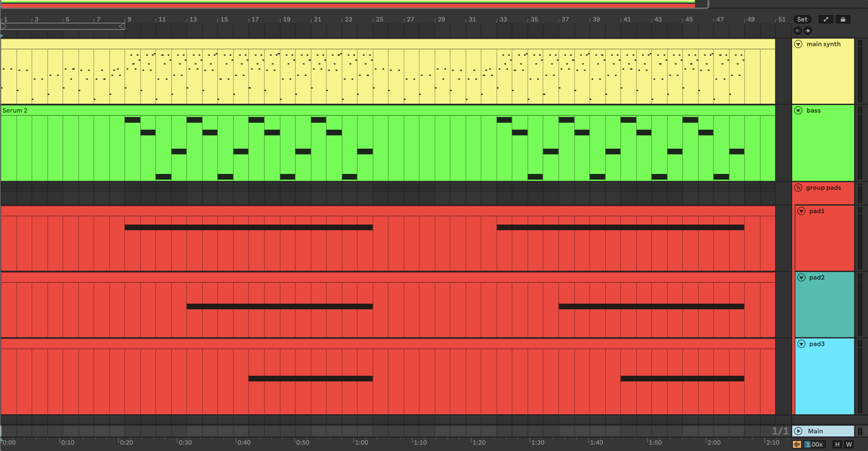Image resolution: width=868 pixels, height=451 pixels.
Task: Toggle the H height optimize button
Action: pos(837,444)
